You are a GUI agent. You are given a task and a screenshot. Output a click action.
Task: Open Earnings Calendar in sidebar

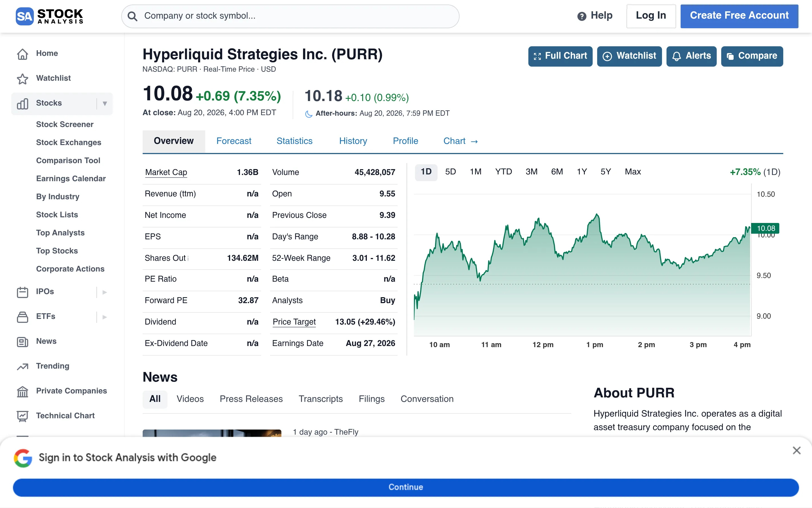pos(71,179)
